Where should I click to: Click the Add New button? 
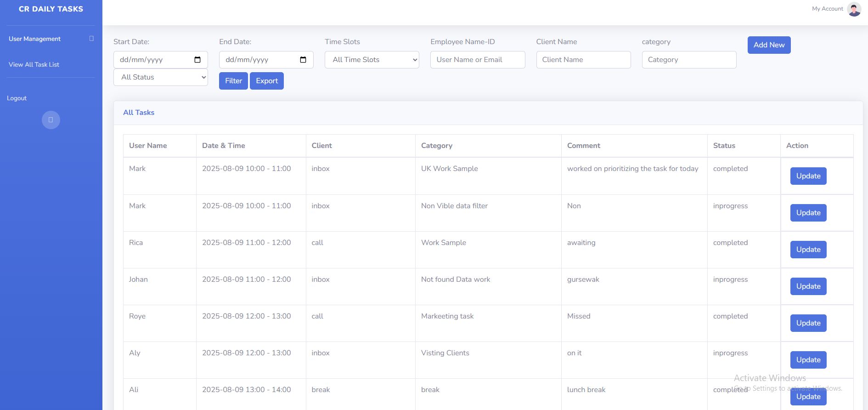(769, 45)
